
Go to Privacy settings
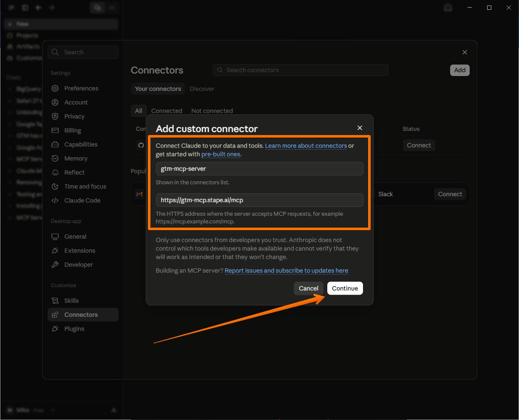(x=83, y=116)
